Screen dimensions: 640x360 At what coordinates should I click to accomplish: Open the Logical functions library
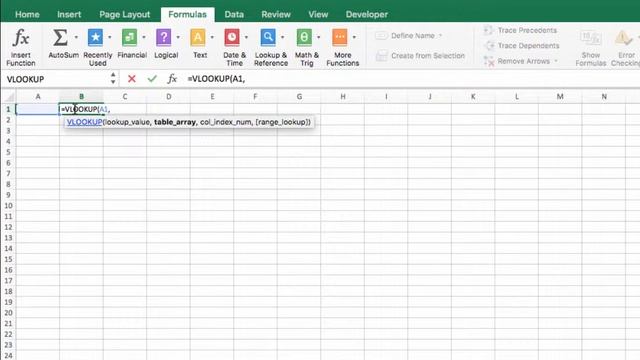click(x=166, y=43)
